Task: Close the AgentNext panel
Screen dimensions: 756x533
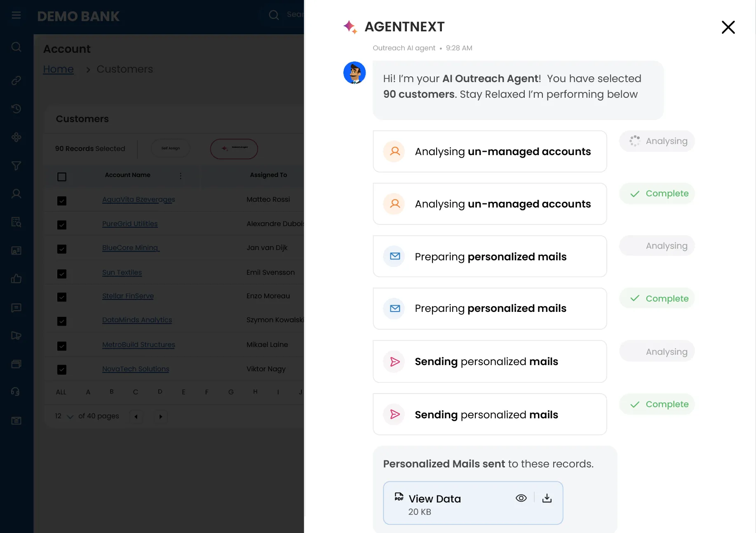Action: point(728,27)
